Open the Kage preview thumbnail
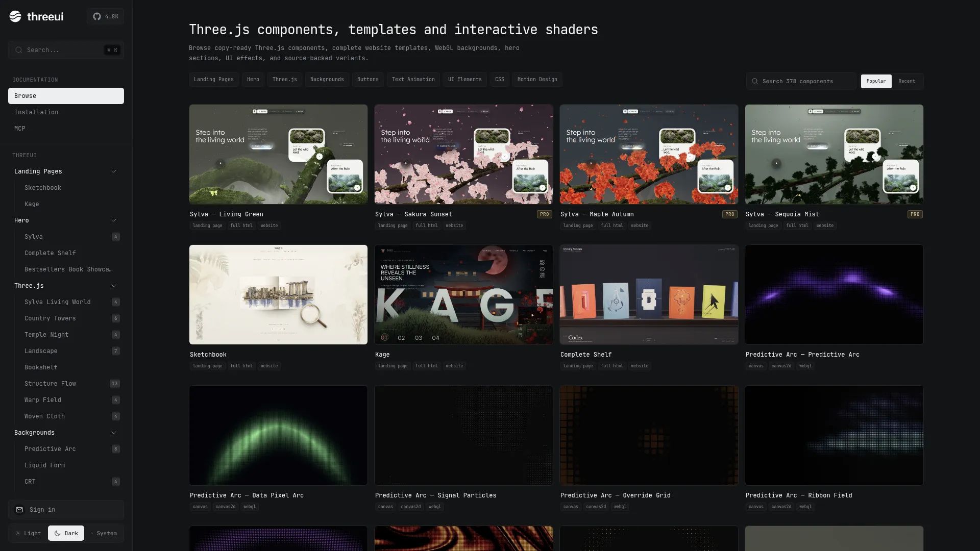Screen dimensions: 980x551 (463, 294)
